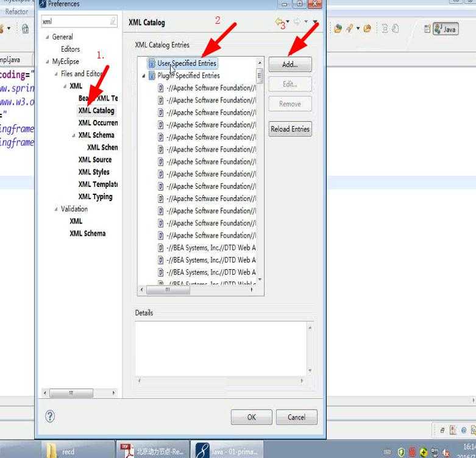This screenshot has height=458, width=476.
Task: Select the XML Catalog preference page
Action: pos(96,110)
